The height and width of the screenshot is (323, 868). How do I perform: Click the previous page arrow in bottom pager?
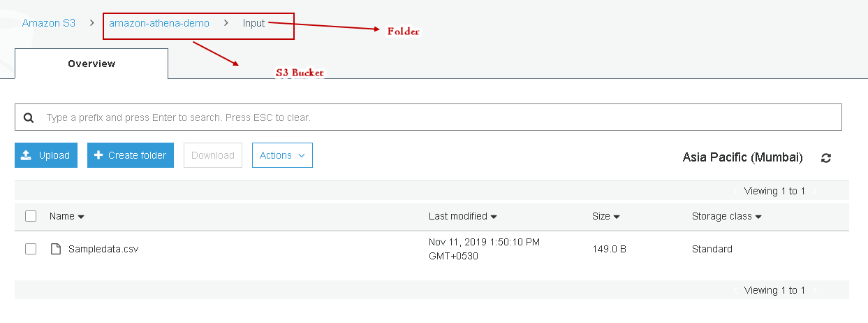(735, 290)
